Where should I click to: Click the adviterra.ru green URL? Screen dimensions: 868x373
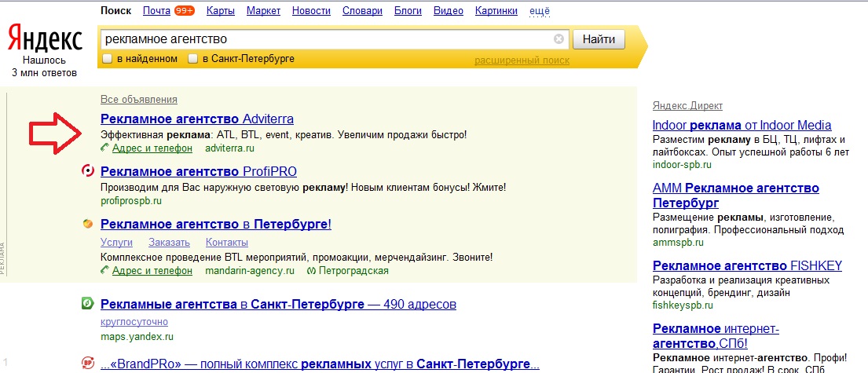point(229,148)
